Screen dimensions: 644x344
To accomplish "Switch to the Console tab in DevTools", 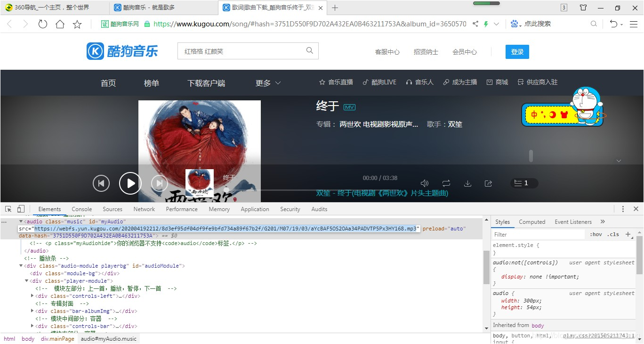I will click(x=81, y=209).
